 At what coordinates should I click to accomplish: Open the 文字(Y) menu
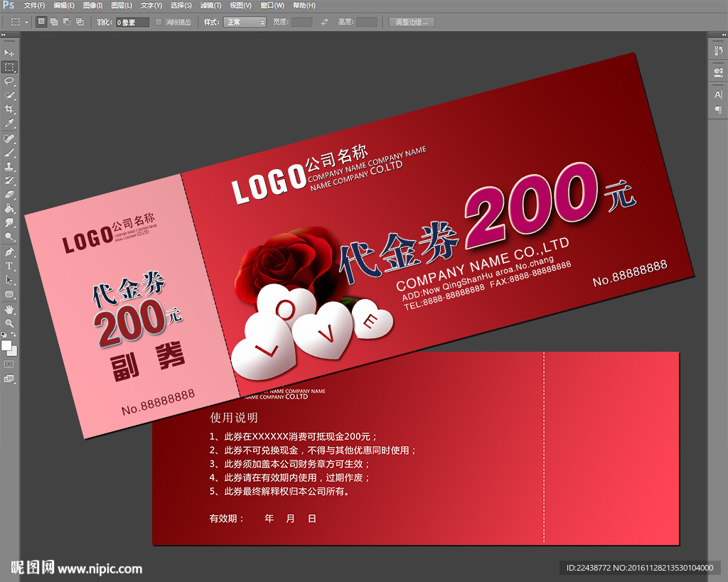[x=151, y=6]
